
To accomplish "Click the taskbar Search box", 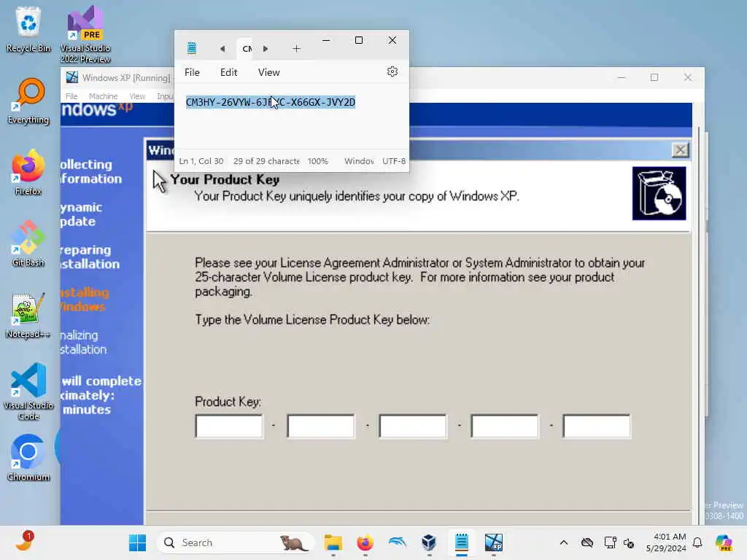I will click(x=236, y=542).
